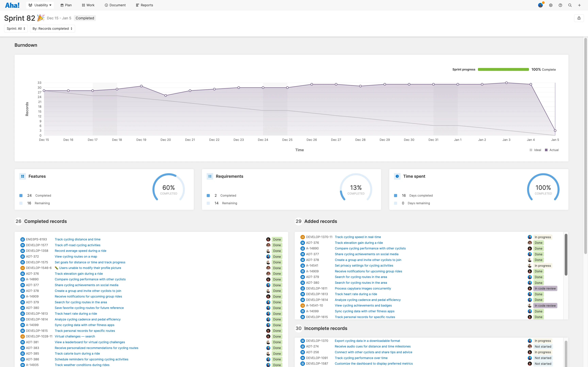Open the settings gear icon
This screenshot has height=367, width=588.
(x=551, y=5)
